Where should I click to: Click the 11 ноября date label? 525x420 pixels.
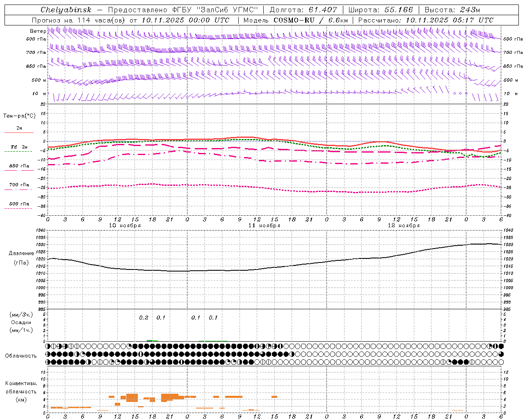coord(264,226)
